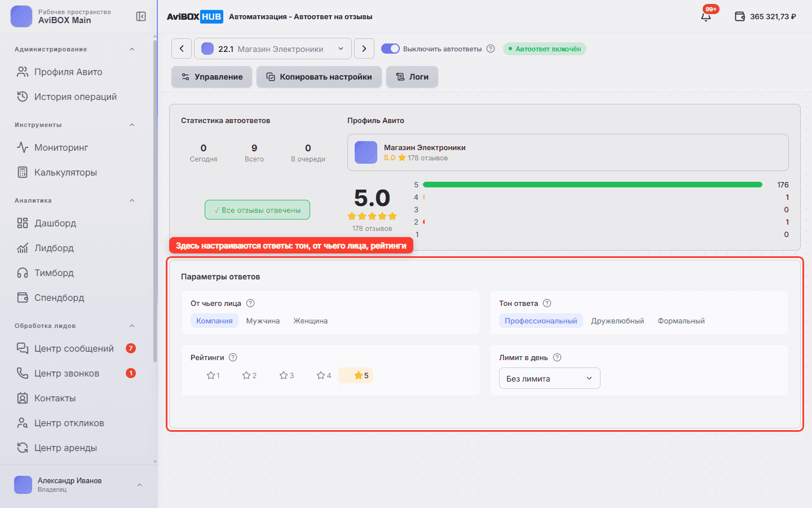812x508 pixels.
Task: Click the wallet balance icon
Action: click(x=740, y=16)
